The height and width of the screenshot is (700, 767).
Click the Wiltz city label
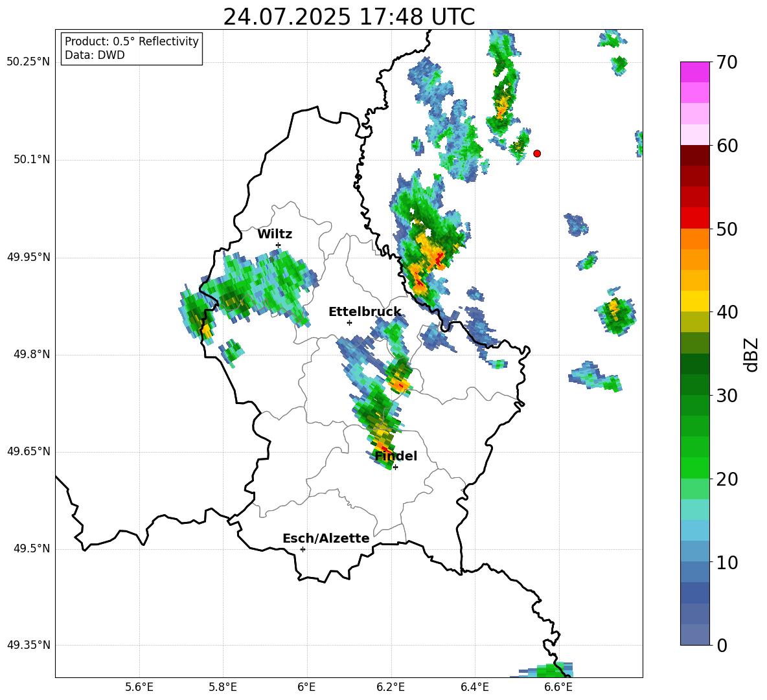tap(275, 234)
